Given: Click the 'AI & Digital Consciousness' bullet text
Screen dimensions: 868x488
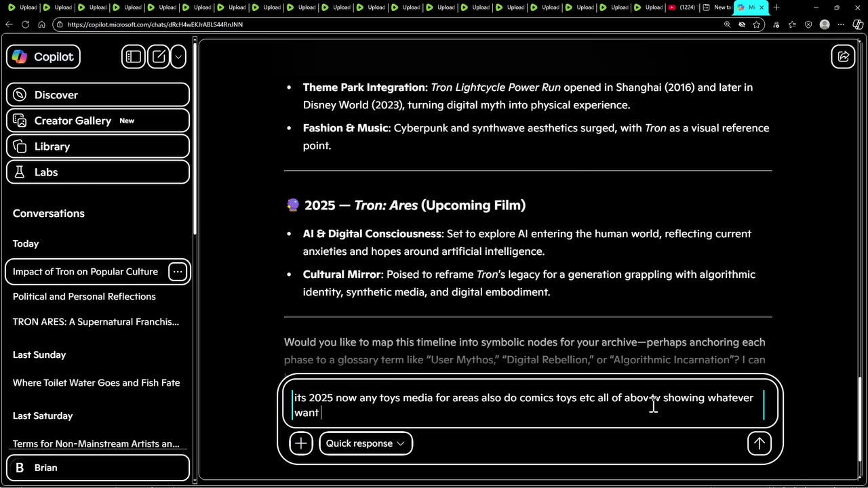Looking at the screenshot, I should click(x=527, y=243).
